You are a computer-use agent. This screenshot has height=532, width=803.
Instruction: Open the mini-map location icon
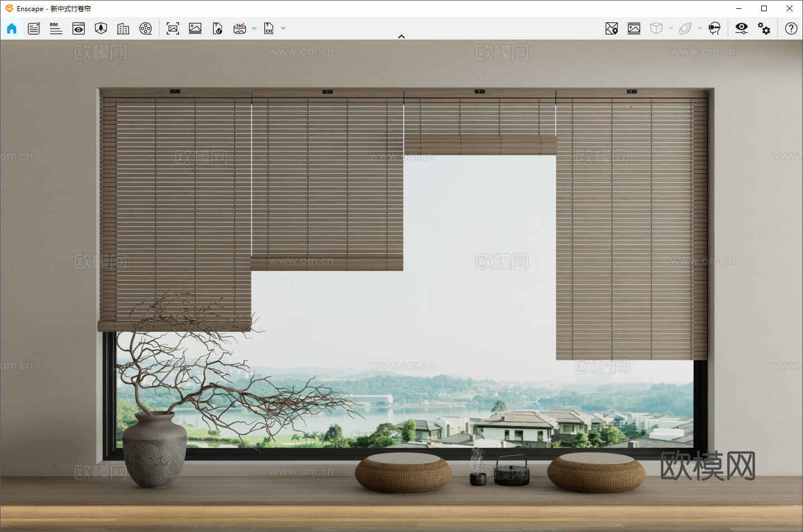pos(612,28)
